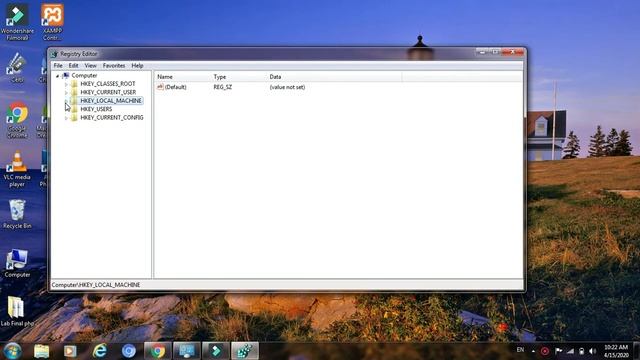
Task: Click the Registry Editor title bar icon
Action: pyautogui.click(x=54, y=54)
